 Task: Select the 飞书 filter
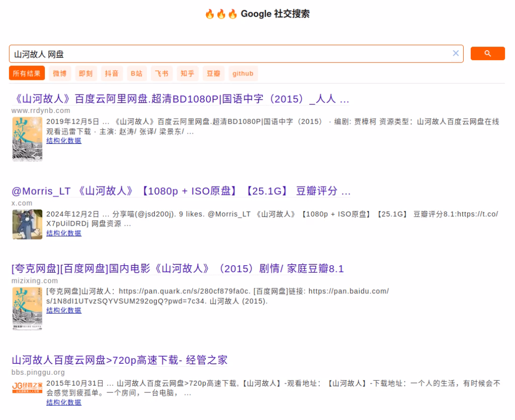pos(162,73)
